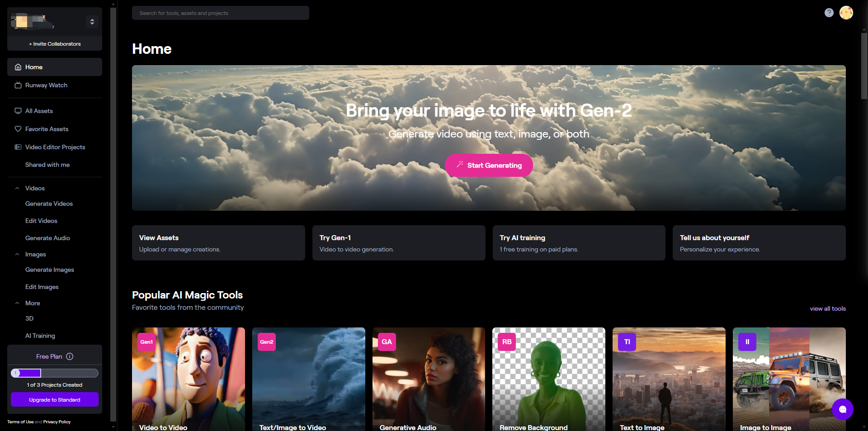Click the Free Plan label
This screenshot has height=431, width=868.
49,356
